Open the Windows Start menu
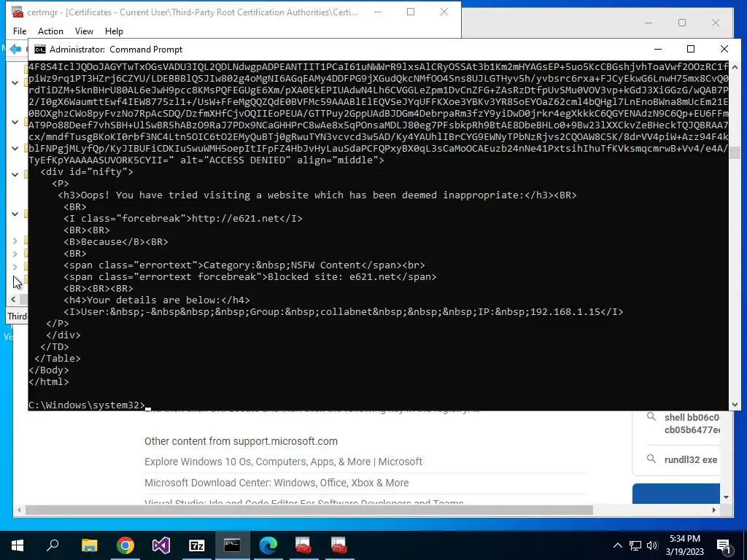Viewport: 747px width, 560px height. tap(18, 545)
